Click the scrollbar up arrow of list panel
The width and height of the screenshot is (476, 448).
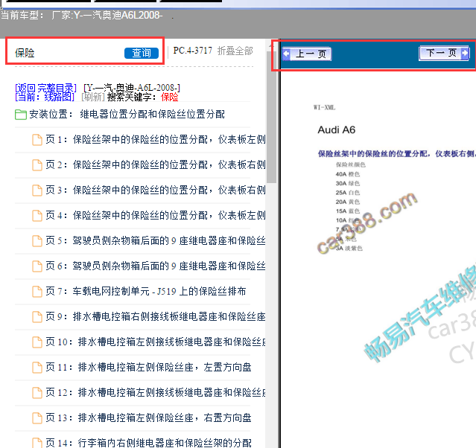270,46
